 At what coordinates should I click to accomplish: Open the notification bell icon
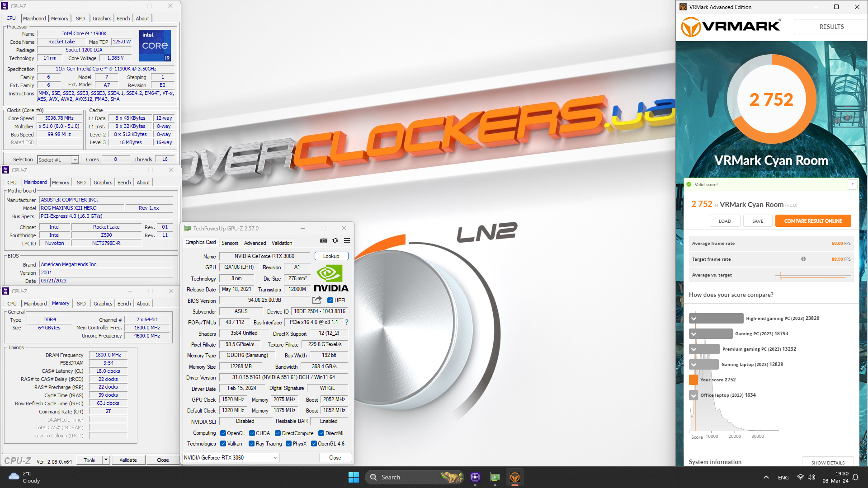click(x=855, y=477)
